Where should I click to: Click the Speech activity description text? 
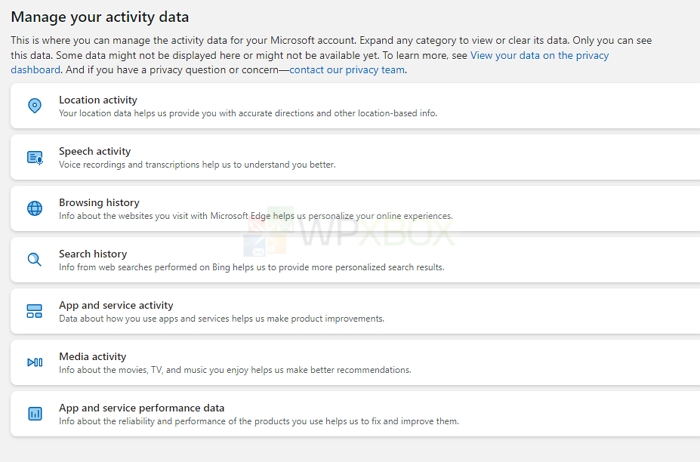(x=197, y=165)
